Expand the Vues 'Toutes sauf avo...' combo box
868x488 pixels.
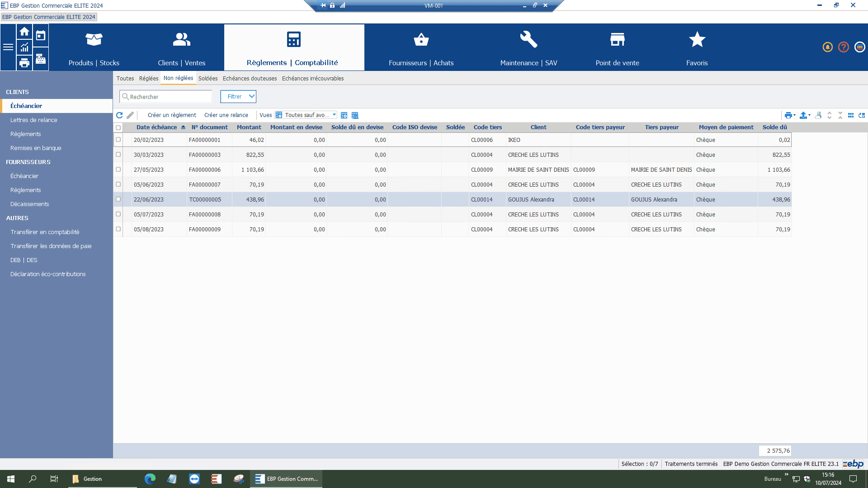tap(334, 115)
